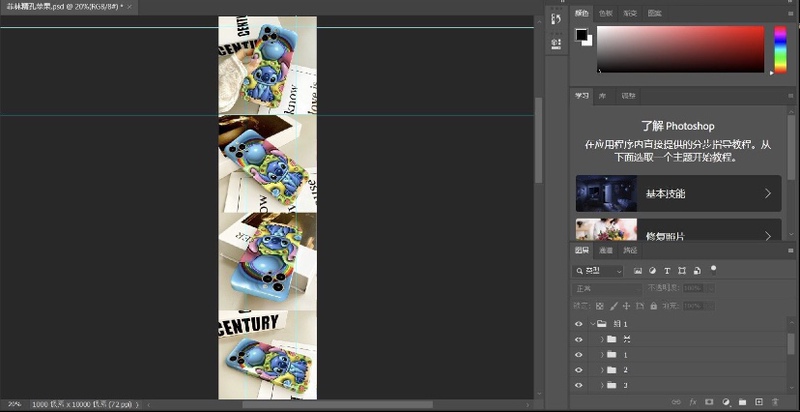Screen dimensions: 800x412
Task: Click lock all padlock icon
Action: click(654, 306)
